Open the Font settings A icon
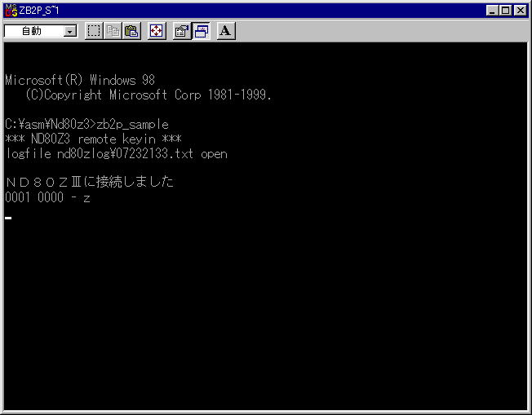This screenshot has height=415, width=532. pyautogui.click(x=226, y=31)
